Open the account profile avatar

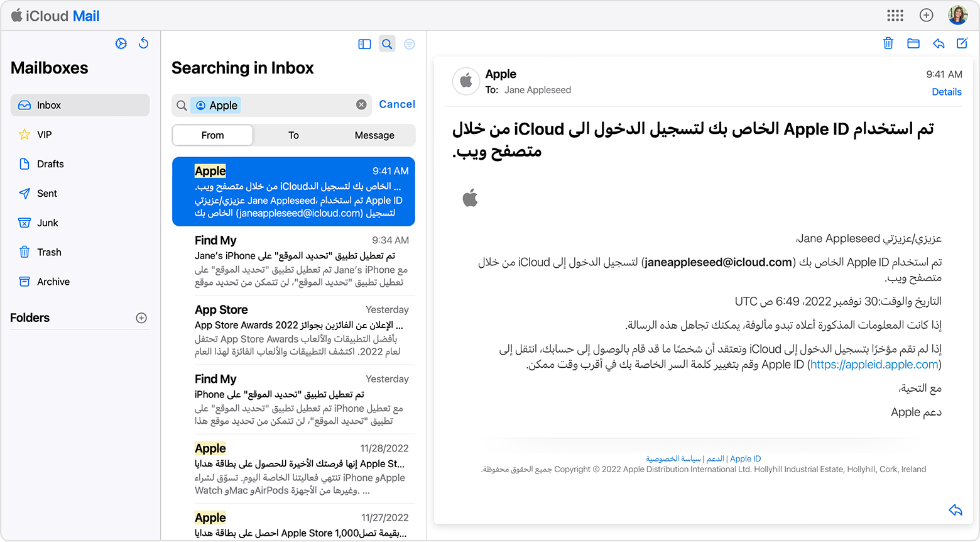pos(957,15)
